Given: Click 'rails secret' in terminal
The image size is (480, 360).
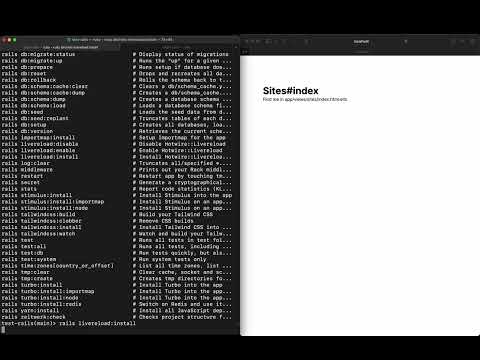Looking at the screenshot, I should [x=21, y=182].
